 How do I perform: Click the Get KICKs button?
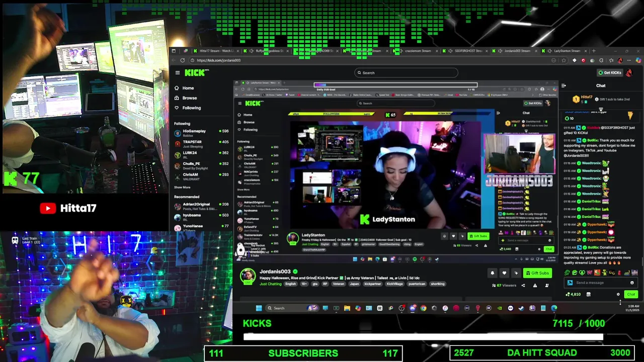coord(609,73)
